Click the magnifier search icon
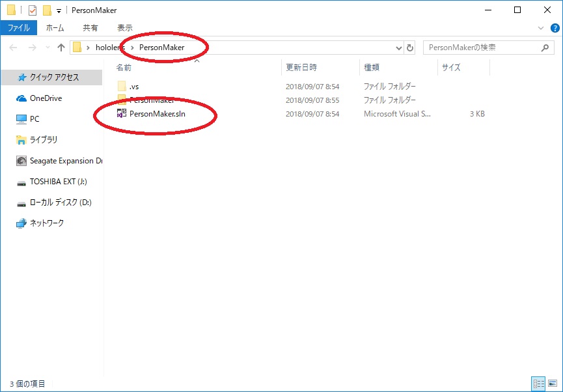The height and width of the screenshot is (392, 563). coord(545,48)
